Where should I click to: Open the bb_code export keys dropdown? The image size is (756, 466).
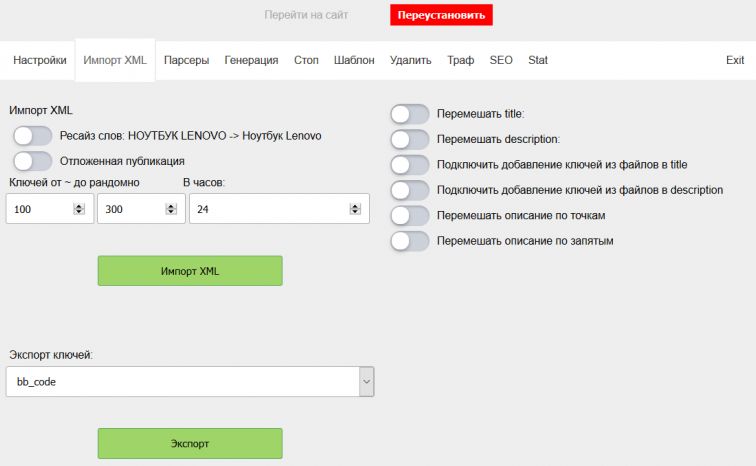[190, 381]
